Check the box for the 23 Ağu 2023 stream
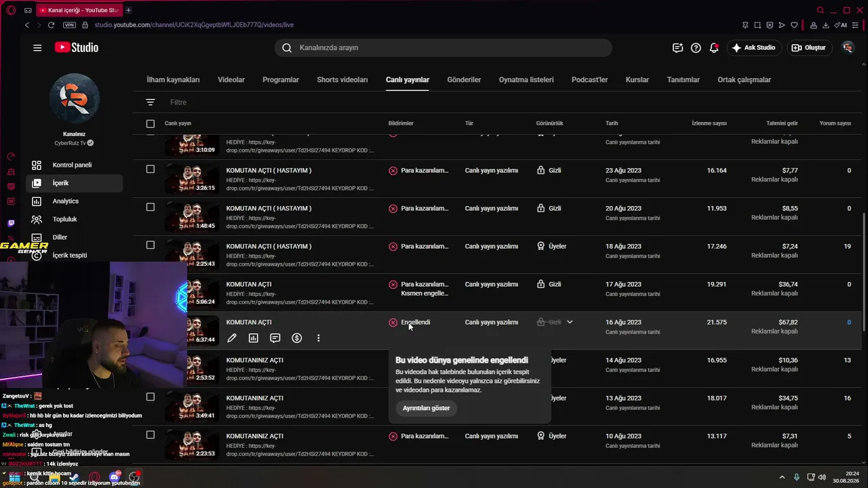 (x=151, y=169)
